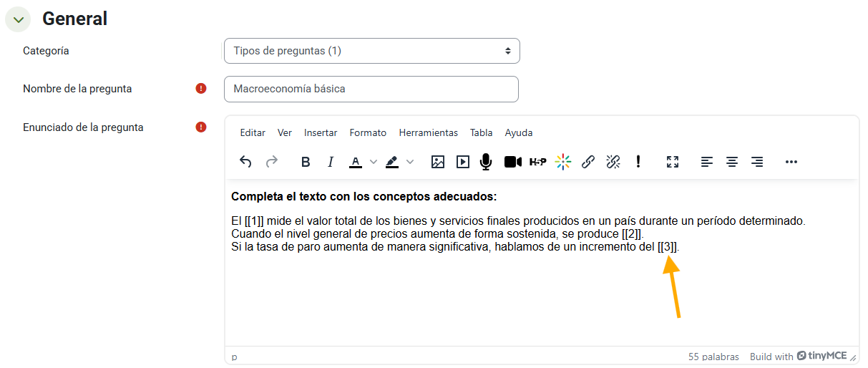Open the Categoría dropdown
This screenshot has width=868, height=368.
click(x=371, y=51)
